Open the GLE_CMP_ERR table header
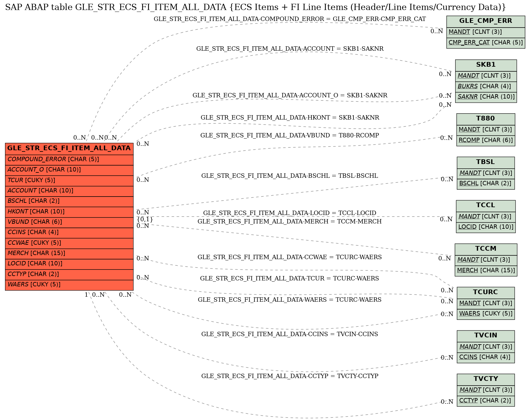530x420 pixels. click(x=486, y=21)
